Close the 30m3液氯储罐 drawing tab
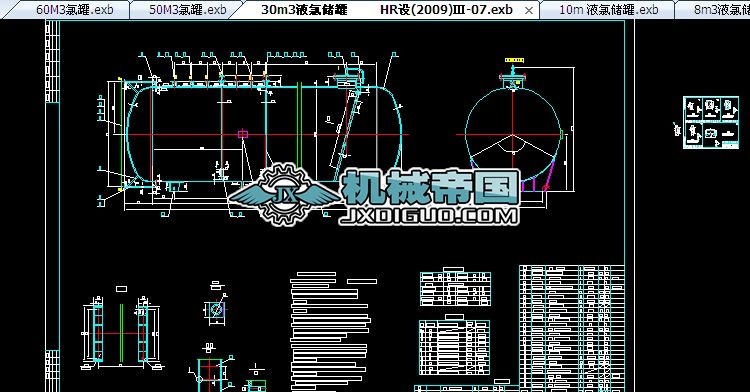This screenshot has height=392, width=750. click(x=529, y=10)
